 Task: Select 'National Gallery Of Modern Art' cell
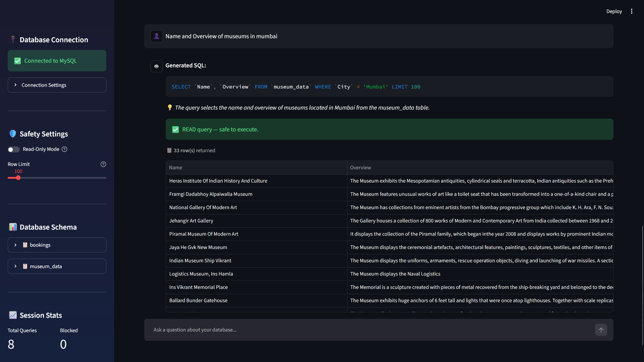pyautogui.click(x=256, y=207)
